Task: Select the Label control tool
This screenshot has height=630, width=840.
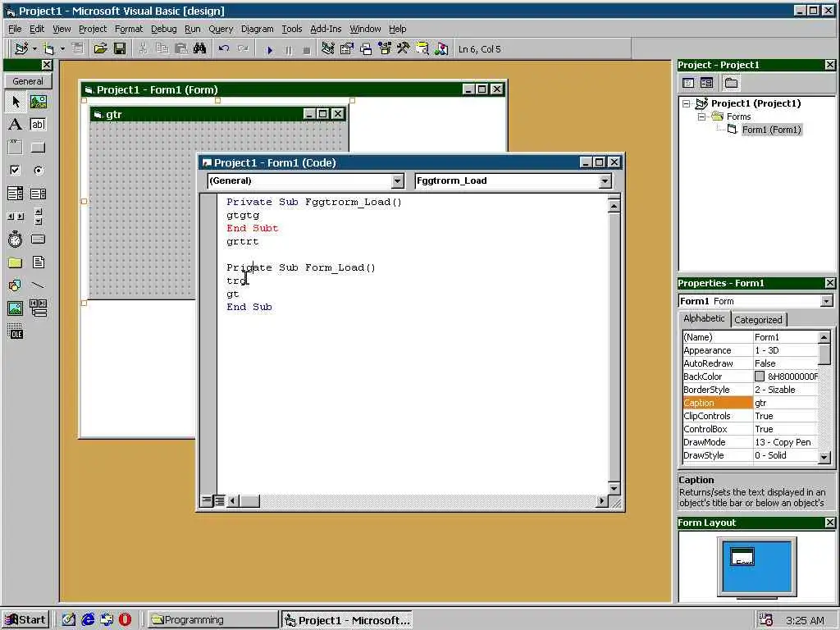Action: [x=15, y=125]
